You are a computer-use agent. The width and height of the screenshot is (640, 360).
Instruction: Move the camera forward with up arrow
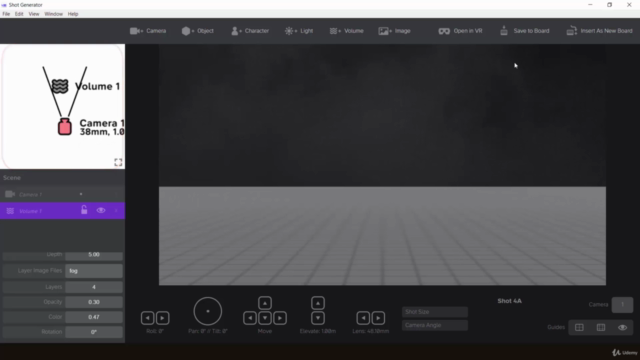tap(265, 303)
